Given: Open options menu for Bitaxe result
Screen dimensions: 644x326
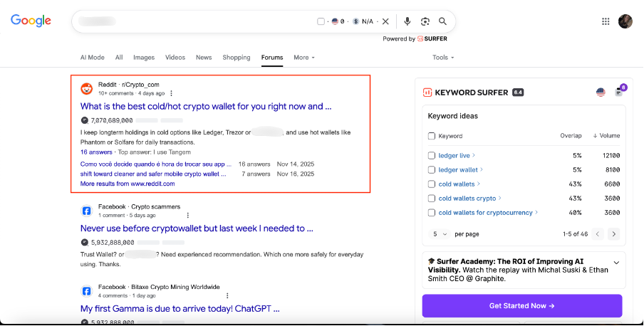Looking at the screenshot, I should coord(227,295).
